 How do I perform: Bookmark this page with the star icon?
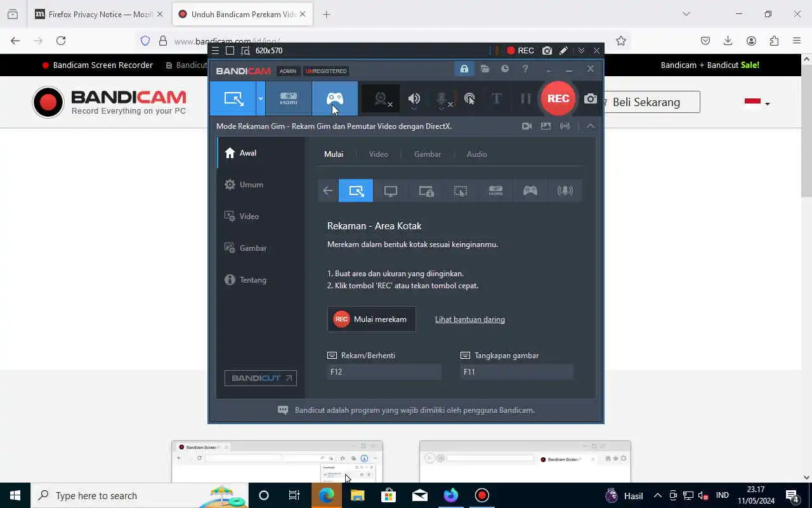[x=621, y=41]
